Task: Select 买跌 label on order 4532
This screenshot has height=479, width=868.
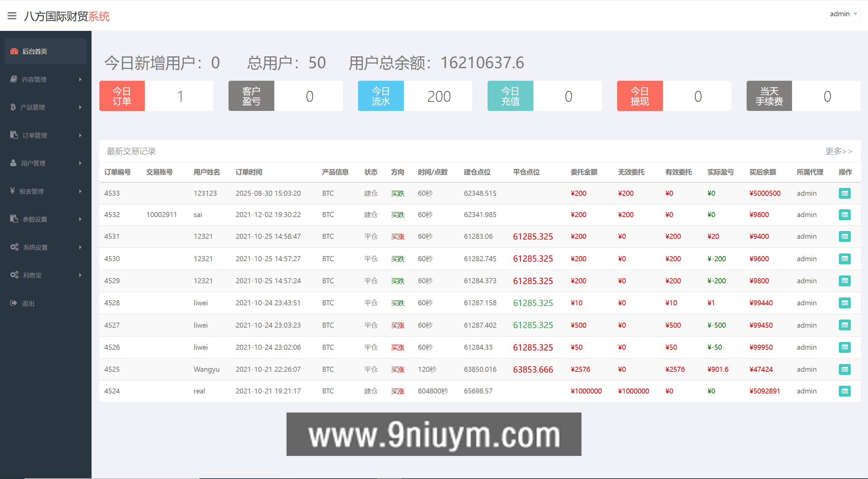Action: [x=398, y=214]
